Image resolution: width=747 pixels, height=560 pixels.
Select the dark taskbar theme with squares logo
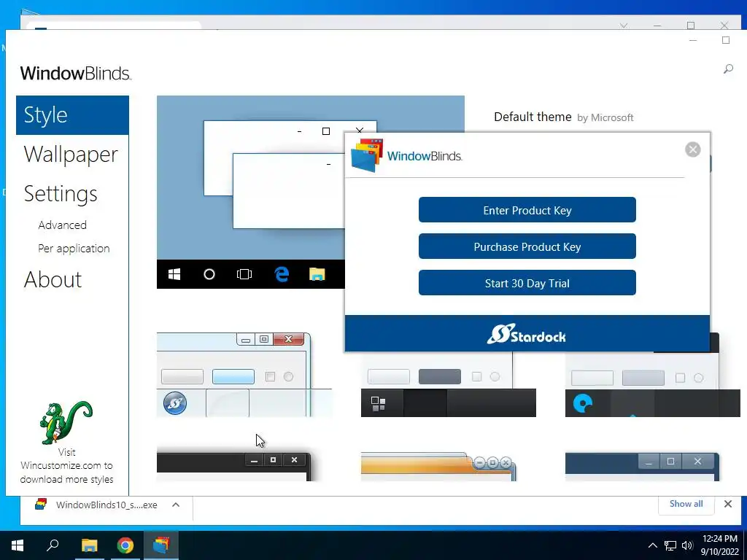(449, 385)
